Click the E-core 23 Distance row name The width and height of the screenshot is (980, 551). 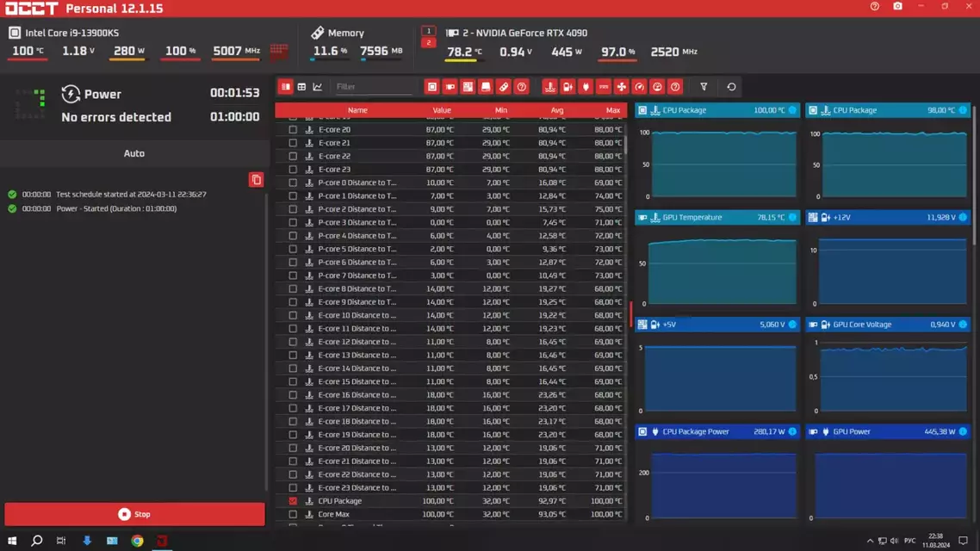click(x=357, y=488)
